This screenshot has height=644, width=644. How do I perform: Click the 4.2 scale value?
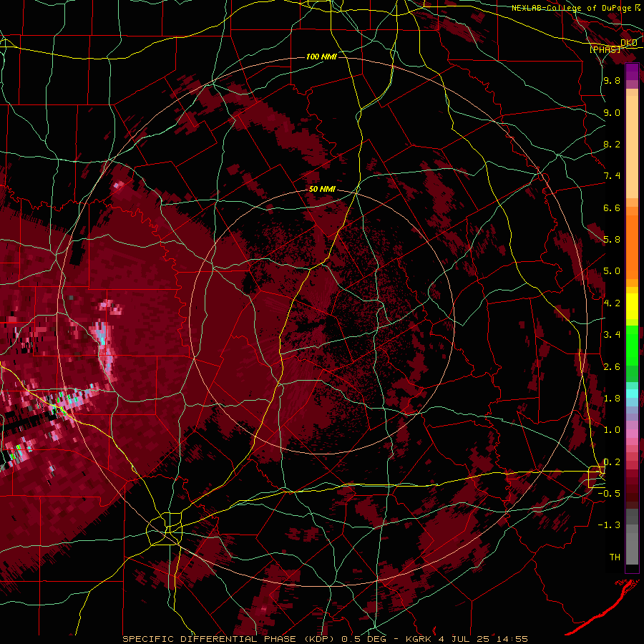(612, 303)
